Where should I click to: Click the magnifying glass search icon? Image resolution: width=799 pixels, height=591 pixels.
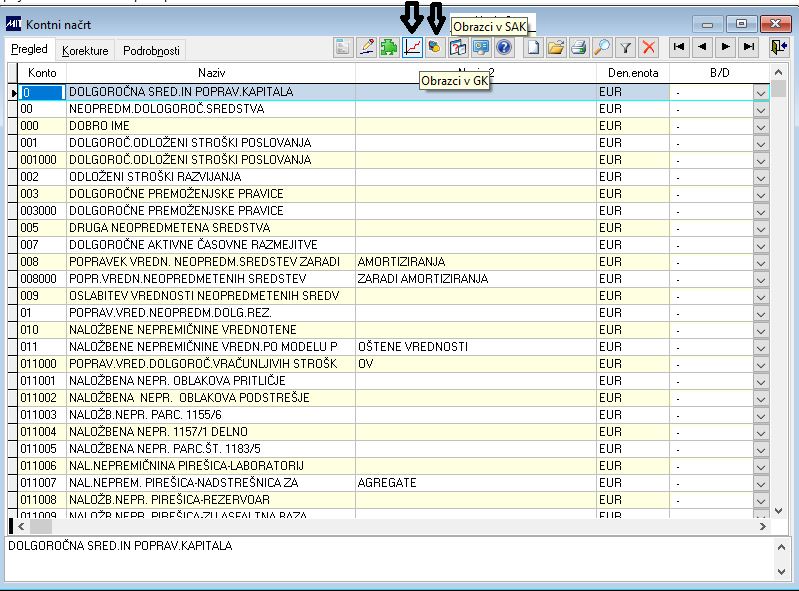tap(602, 47)
